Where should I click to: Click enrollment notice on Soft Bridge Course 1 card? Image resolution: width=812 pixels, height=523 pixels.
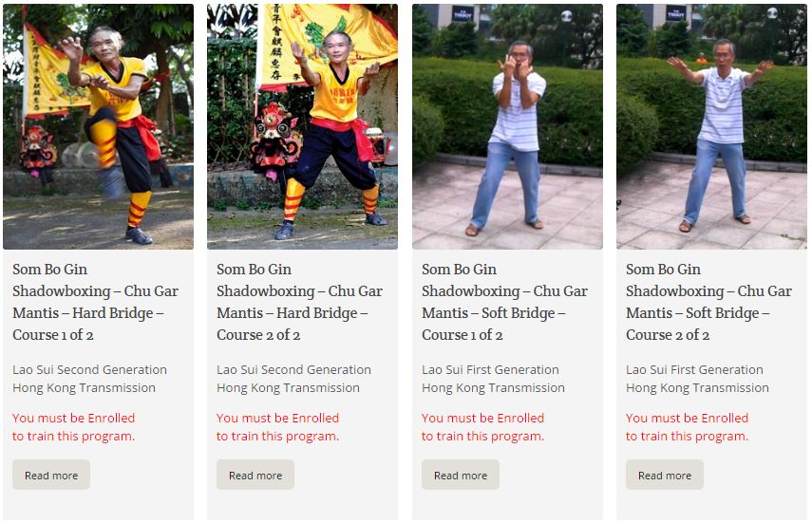coord(482,427)
